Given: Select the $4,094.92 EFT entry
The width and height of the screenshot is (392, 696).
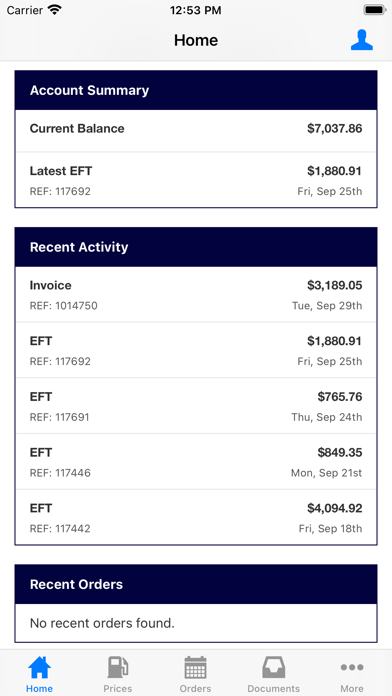Looking at the screenshot, I should (196, 518).
